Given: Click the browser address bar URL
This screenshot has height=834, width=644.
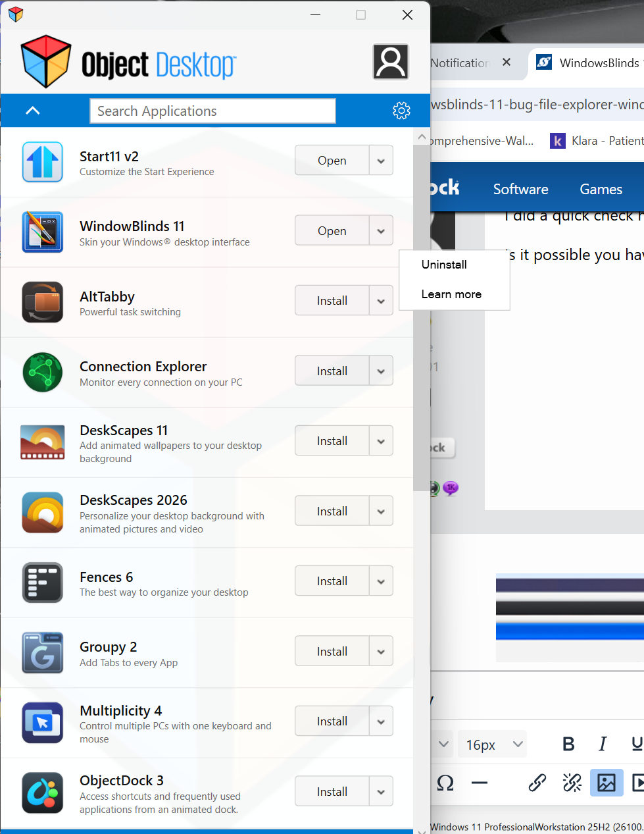Looking at the screenshot, I should pyautogui.click(x=537, y=105).
